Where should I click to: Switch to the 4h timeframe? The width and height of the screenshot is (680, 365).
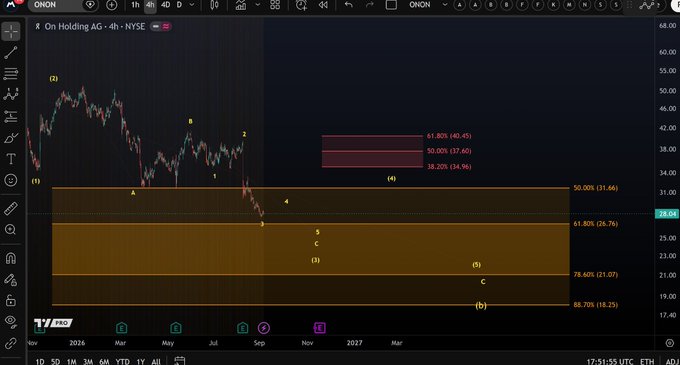pos(150,5)
